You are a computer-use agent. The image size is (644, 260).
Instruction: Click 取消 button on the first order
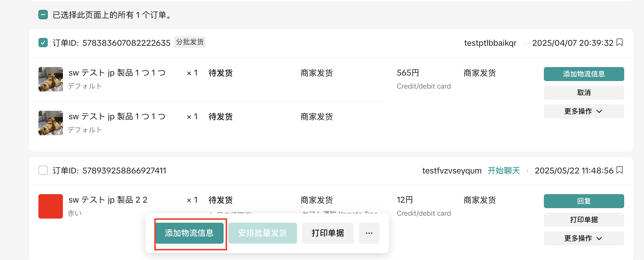pos(583,93)
